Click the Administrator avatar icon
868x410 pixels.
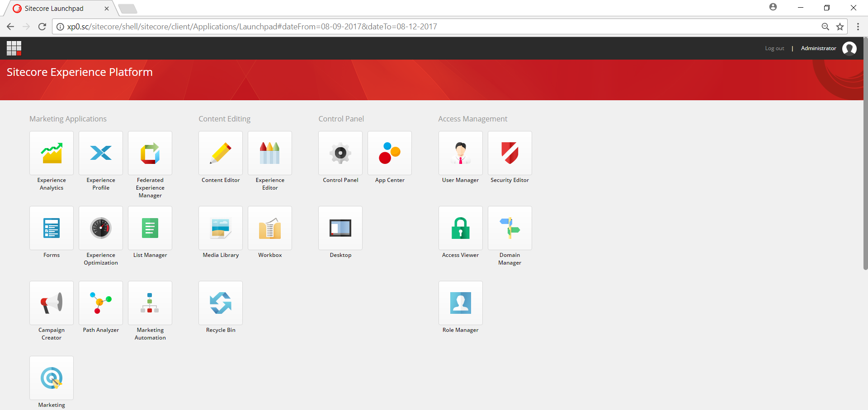click(849, 48)
